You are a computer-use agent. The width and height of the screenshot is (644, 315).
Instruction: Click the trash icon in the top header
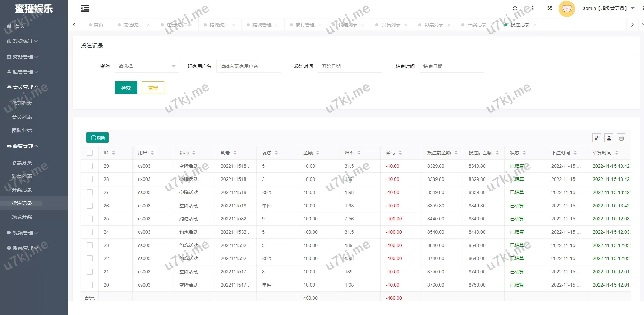point(532,9)
